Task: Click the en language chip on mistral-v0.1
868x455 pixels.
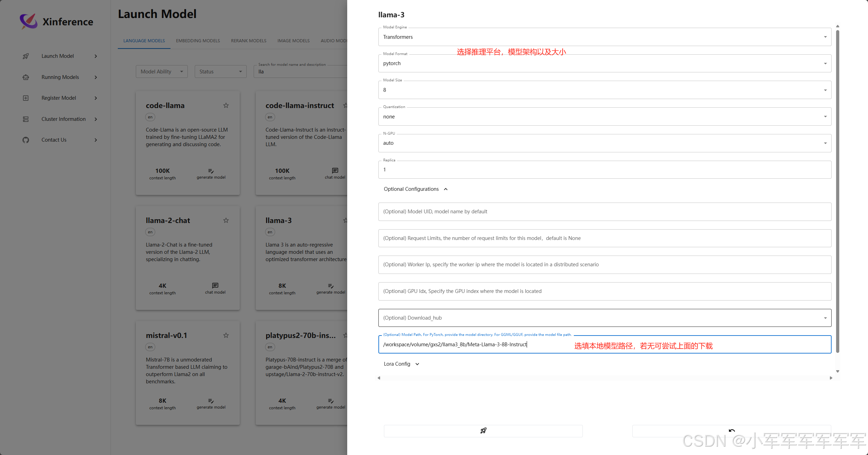Action: point(150,347)
